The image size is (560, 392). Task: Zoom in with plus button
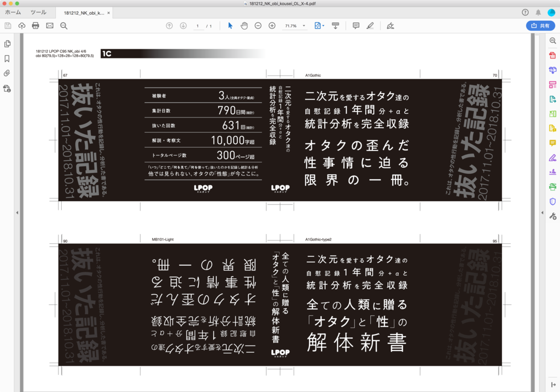click(x=272, y=26)
